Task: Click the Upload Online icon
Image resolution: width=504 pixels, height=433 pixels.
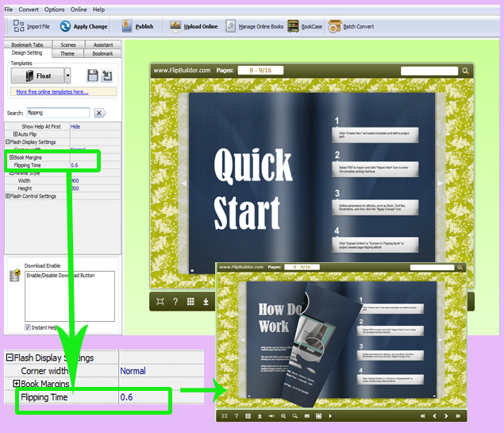Action: click(175, 26)
